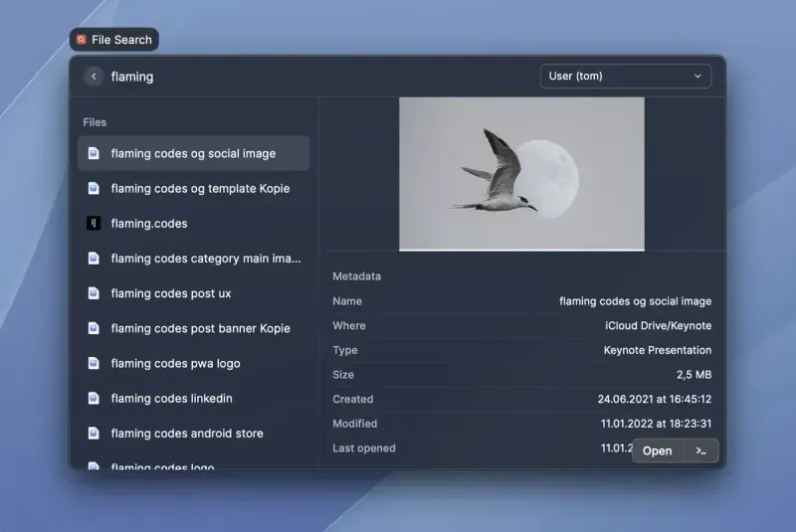Click the Type value "Keynote Presentation"
The height and width of the screenshot is (532, 796).
(658, 350)
